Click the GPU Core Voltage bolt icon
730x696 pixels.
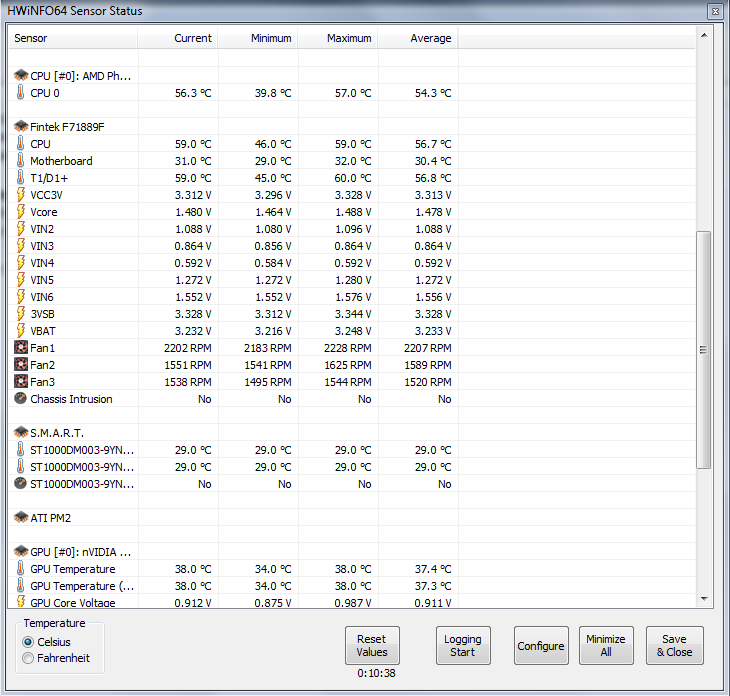[x=21, y=601]
